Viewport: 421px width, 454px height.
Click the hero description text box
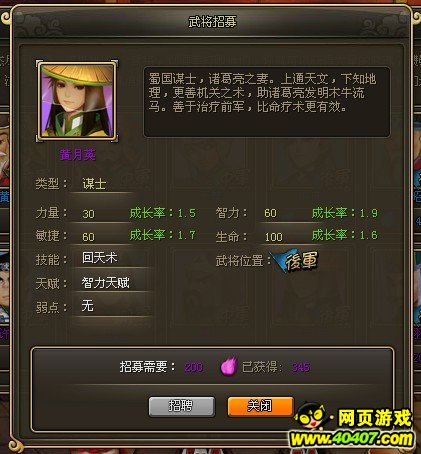267,102
